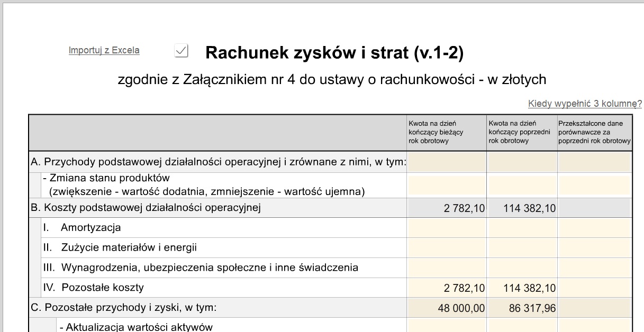
Task: Select Wynagrodzenia restated comparative field
Action: click(x=595, y=268)
